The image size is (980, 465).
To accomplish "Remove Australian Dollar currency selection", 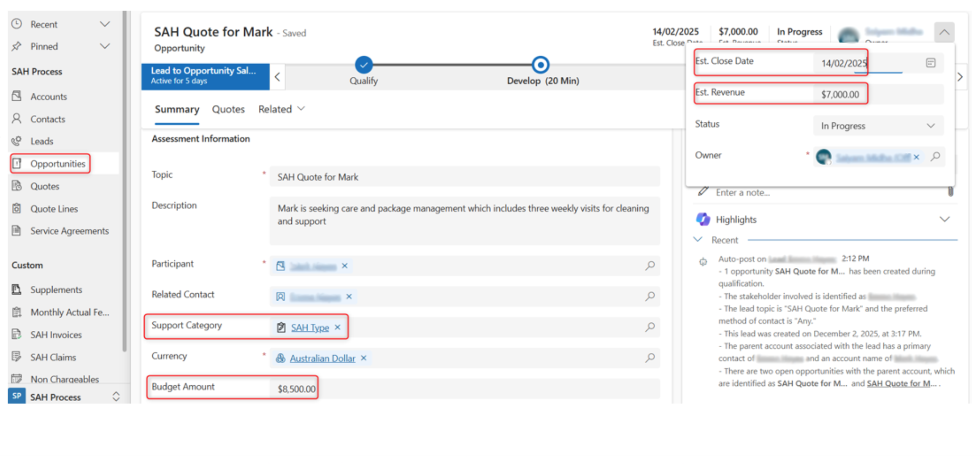I will [364, 358].
